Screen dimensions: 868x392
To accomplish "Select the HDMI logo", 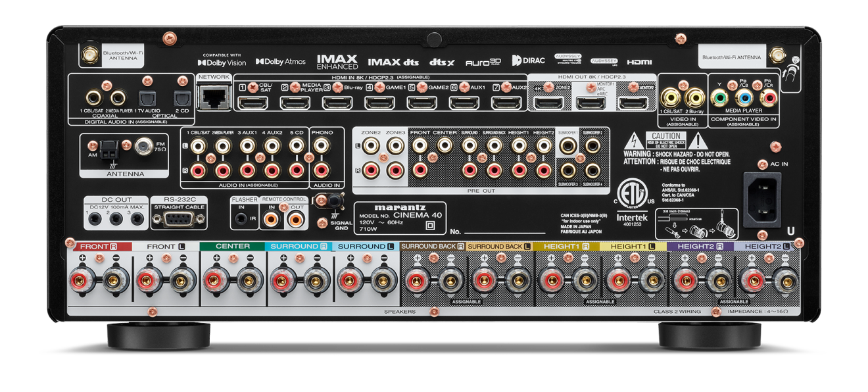I will coord(640,61).
